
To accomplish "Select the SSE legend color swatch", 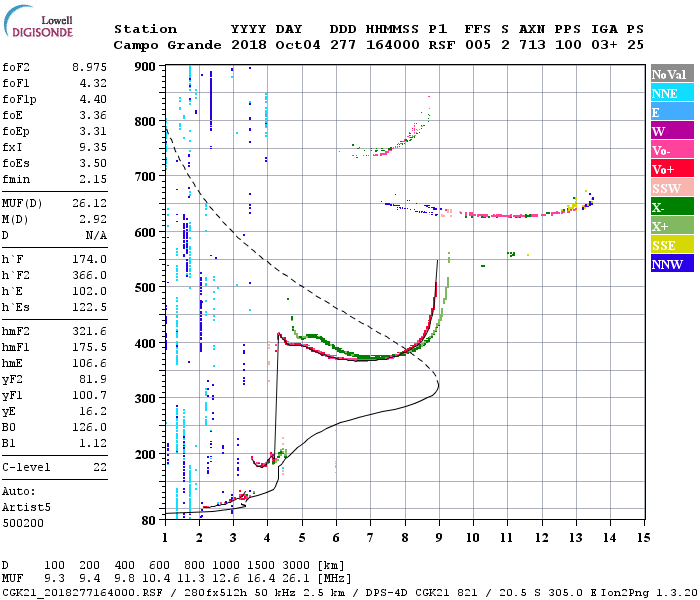I will pos(672,245).
